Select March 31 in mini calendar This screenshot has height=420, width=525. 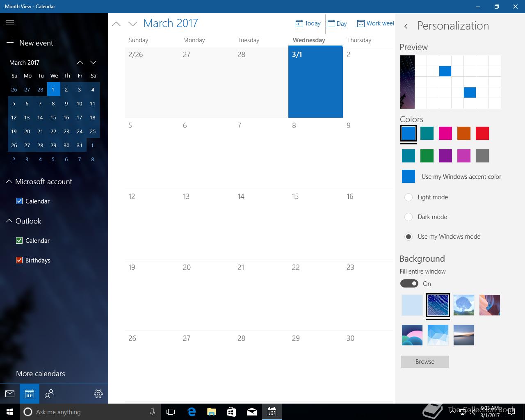80,145
